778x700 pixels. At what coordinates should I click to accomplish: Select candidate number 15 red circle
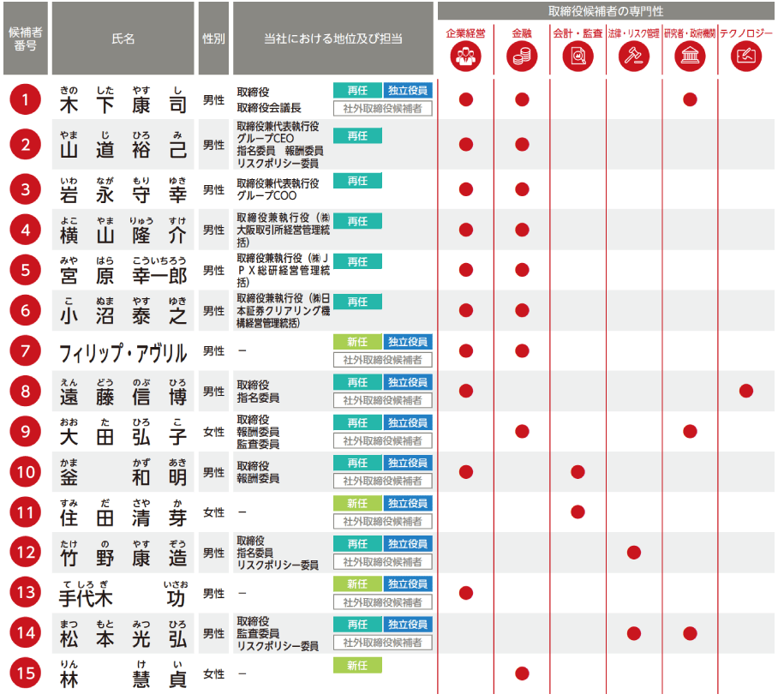26,673
